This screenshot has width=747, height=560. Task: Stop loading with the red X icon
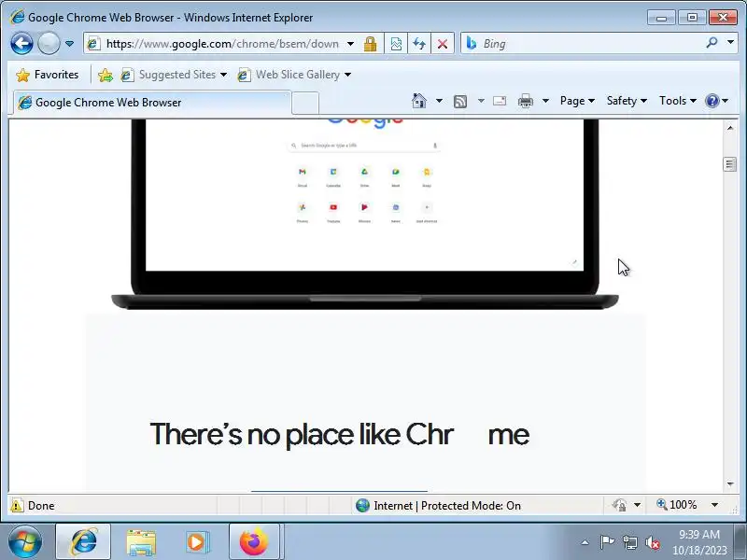click(443, 44)
